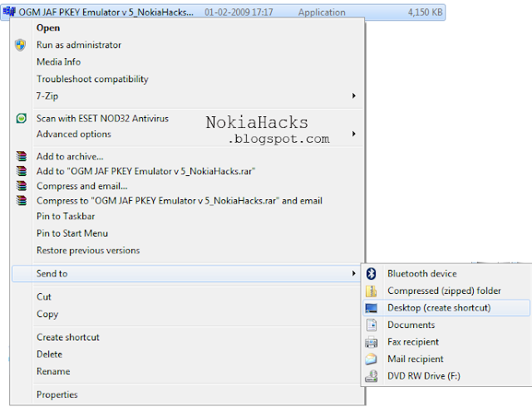Click the Fax recipient icon

(372, 342)
